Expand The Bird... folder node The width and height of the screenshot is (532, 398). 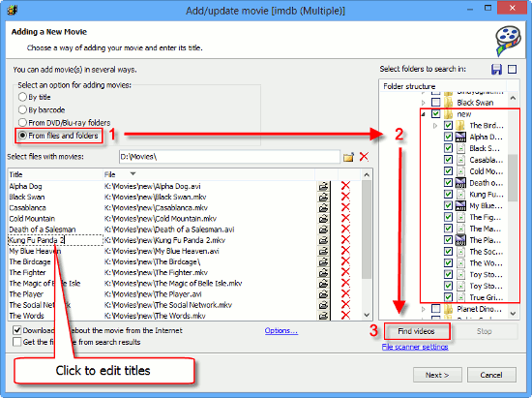coord(435,126)
